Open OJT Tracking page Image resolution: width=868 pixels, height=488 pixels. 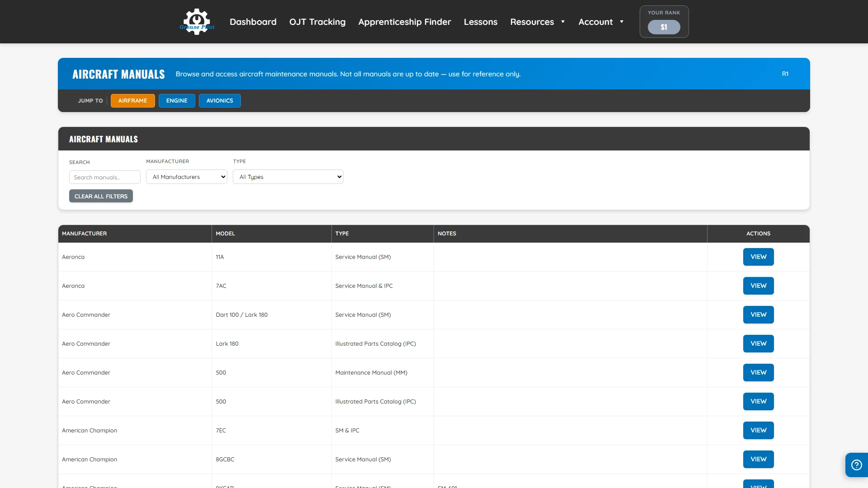pos(317,22)
